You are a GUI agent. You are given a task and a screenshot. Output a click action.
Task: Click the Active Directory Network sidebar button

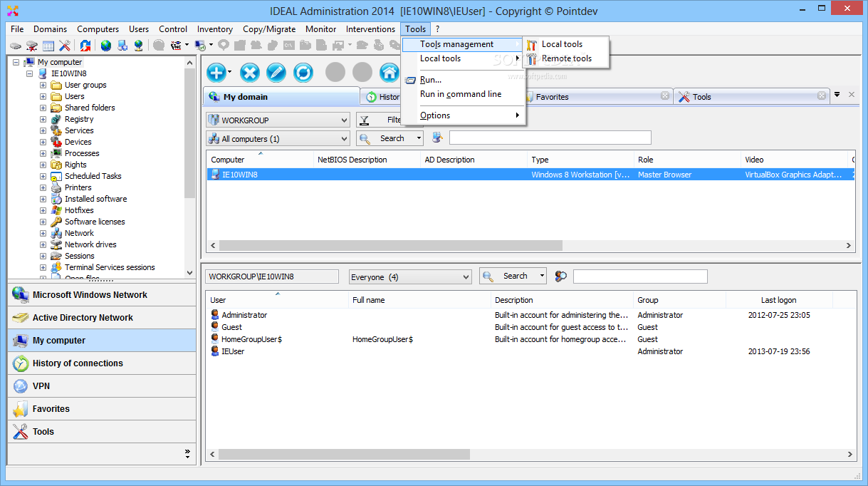click(x=102, y=318)
